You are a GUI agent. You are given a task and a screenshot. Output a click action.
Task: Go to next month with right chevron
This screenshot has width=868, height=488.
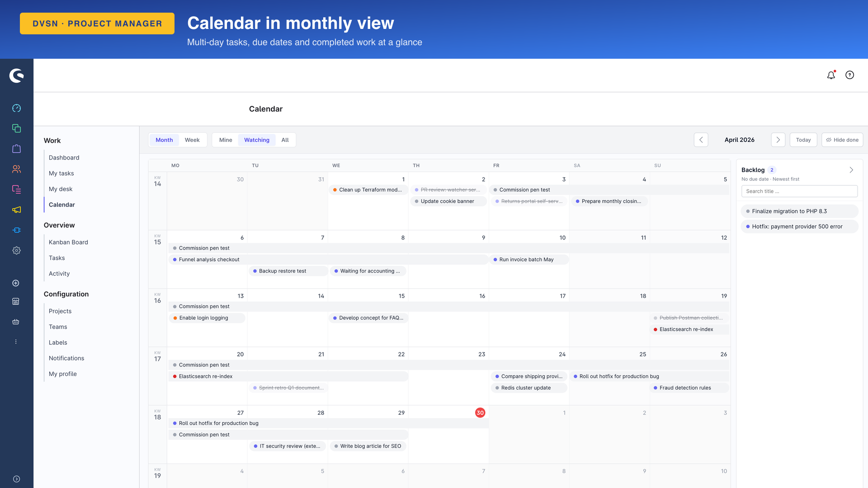tap(778, 140)
